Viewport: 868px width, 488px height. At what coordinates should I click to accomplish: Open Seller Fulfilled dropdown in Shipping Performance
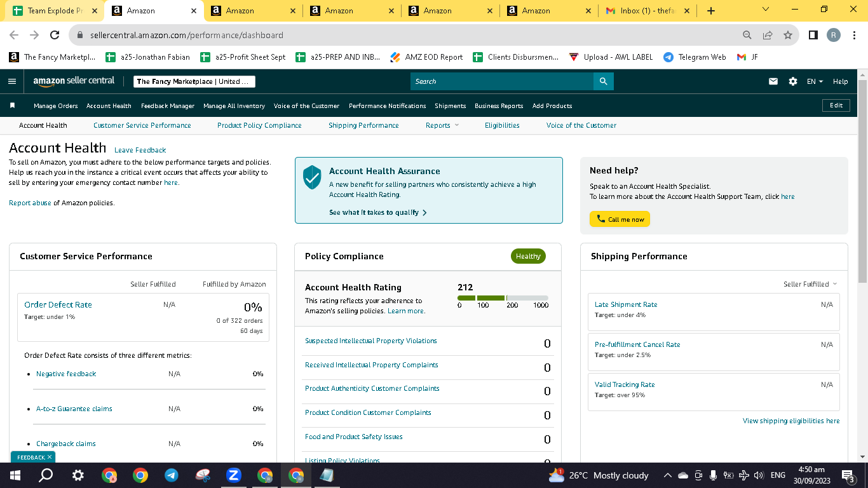(810, 284)
